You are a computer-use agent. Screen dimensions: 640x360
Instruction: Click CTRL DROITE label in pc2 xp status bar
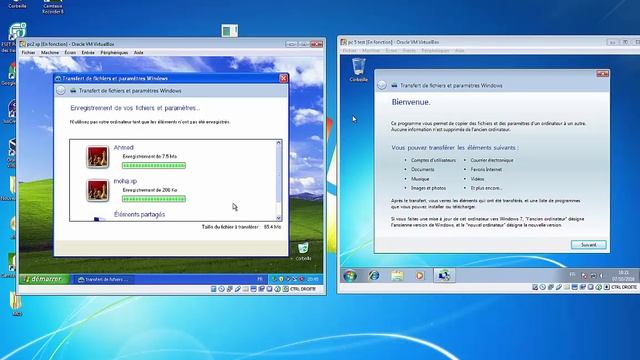point(303,289)
